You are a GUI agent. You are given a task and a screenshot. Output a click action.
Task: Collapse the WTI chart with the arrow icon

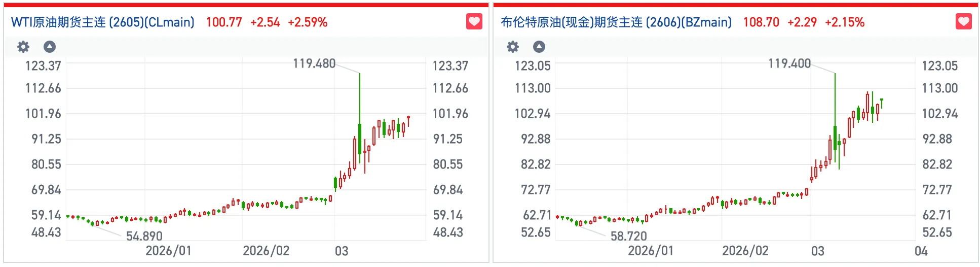(50, 47)
